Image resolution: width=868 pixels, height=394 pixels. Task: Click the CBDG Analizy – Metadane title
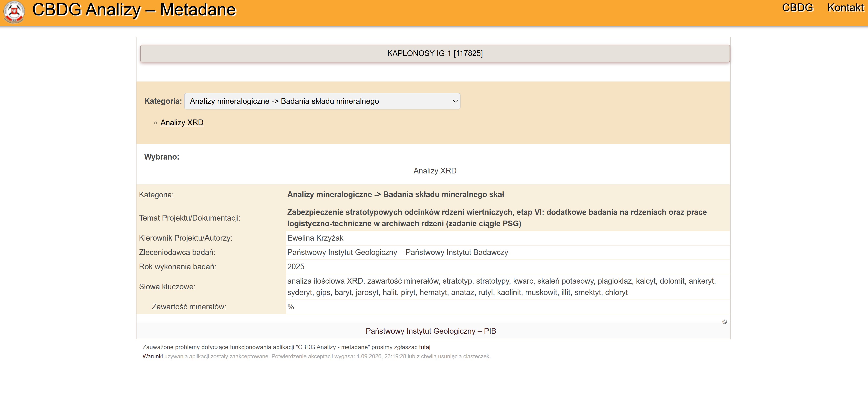pyautogui.click(x=134, y=10)
